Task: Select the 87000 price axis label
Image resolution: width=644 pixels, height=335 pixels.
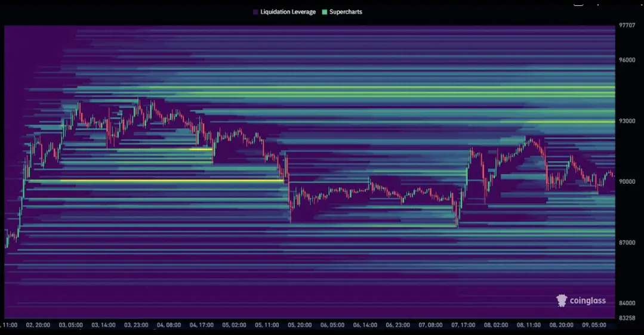Action: point(627,243)
